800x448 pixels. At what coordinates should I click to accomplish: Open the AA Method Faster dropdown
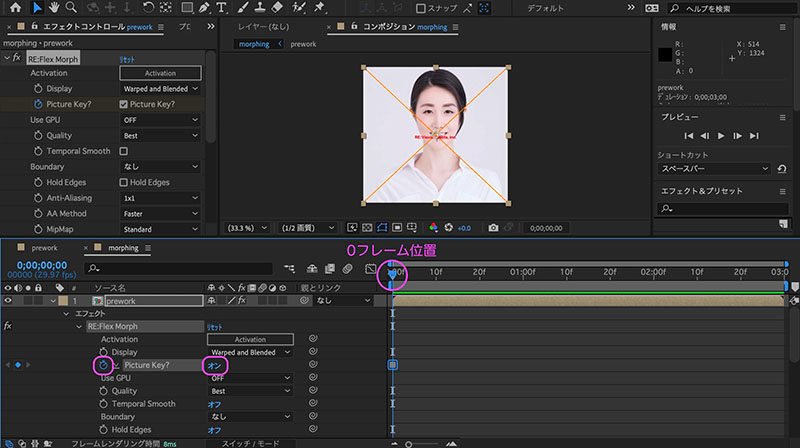click(160, 214)
